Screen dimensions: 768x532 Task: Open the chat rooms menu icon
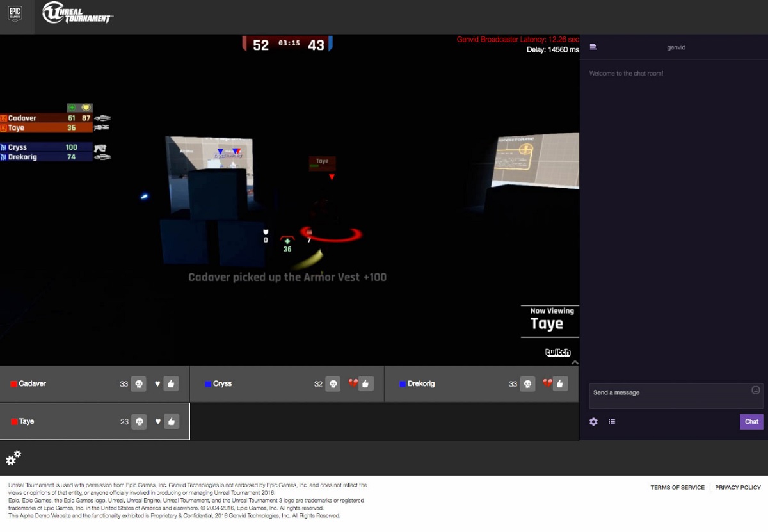pos(593,47)
